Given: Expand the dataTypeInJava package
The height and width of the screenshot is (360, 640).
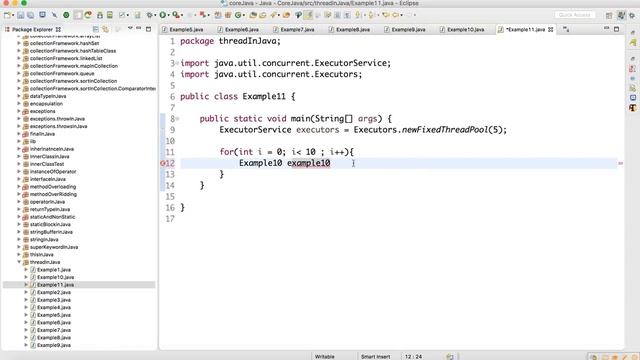Looking at the screenshot, I should point(19,96).
